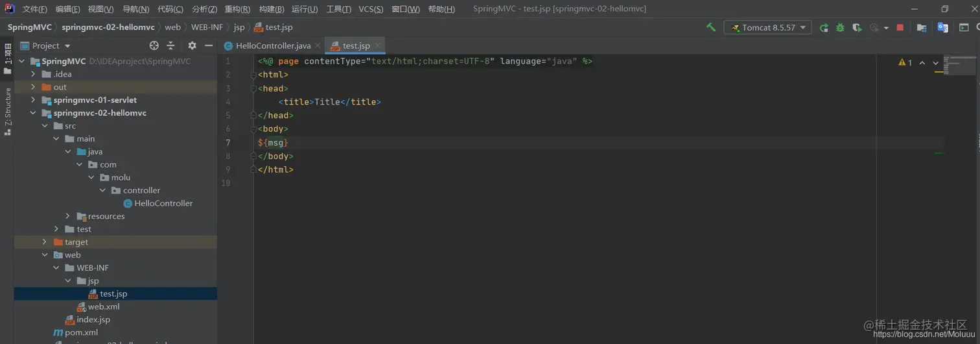Viewport: 980px width, 344px height.
Task: Open Project Structure folder icon in toolbar
Action: 921,27
